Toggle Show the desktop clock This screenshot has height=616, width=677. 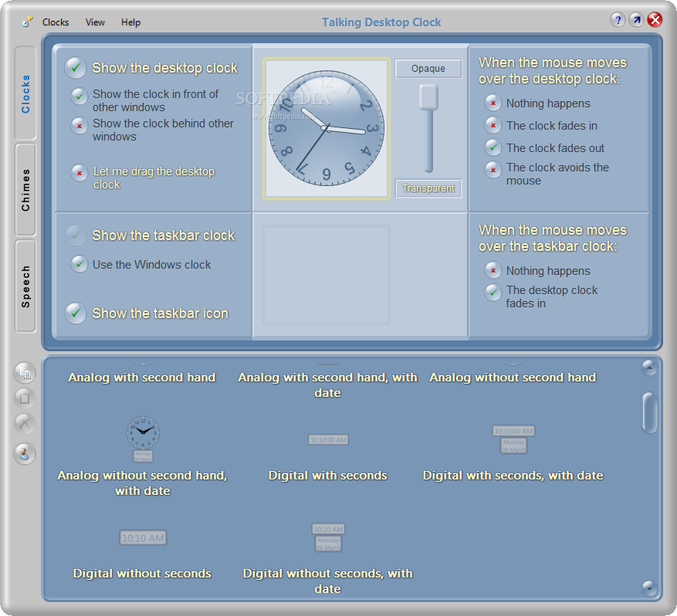(x=76, y=68)
